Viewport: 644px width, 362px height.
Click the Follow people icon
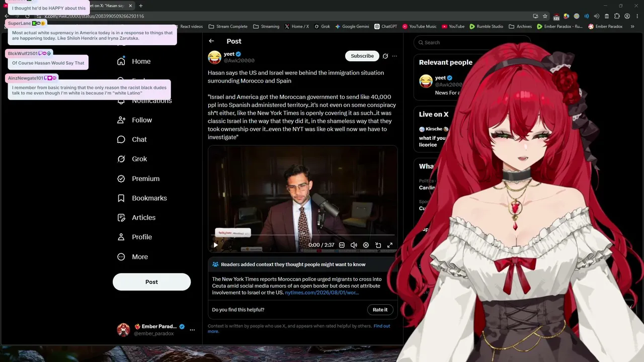[121, 120]
